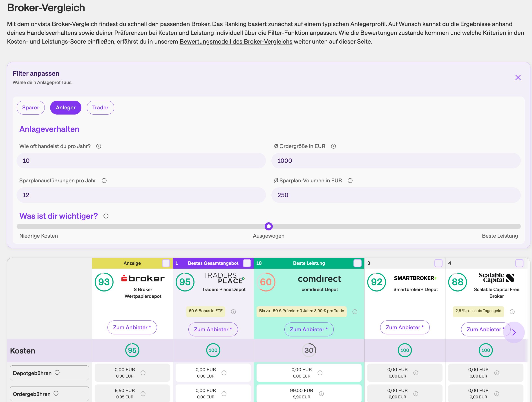Zum Anbieter button for S Broker

132,327
